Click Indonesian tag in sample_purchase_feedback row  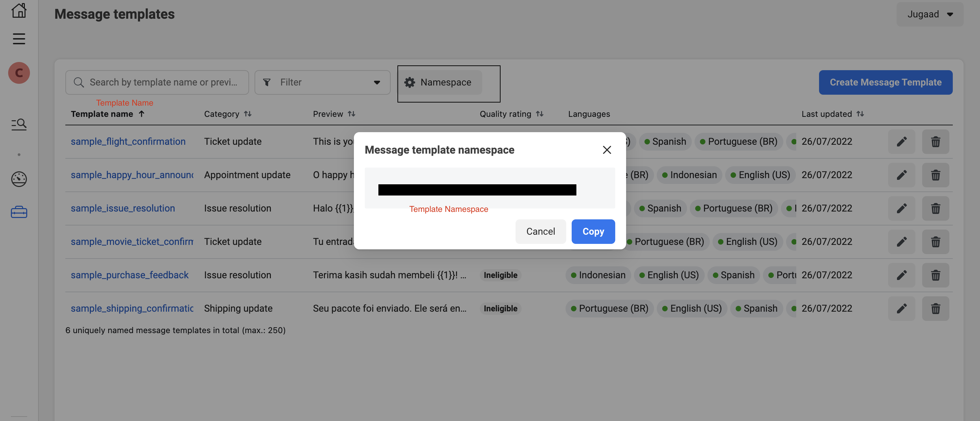tap(598, 275)
